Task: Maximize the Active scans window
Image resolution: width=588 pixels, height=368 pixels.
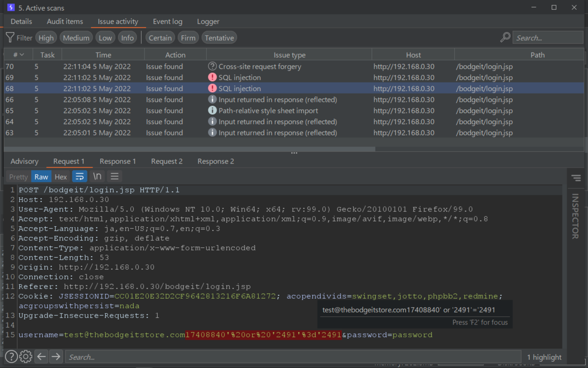Action: click(554, 7)
